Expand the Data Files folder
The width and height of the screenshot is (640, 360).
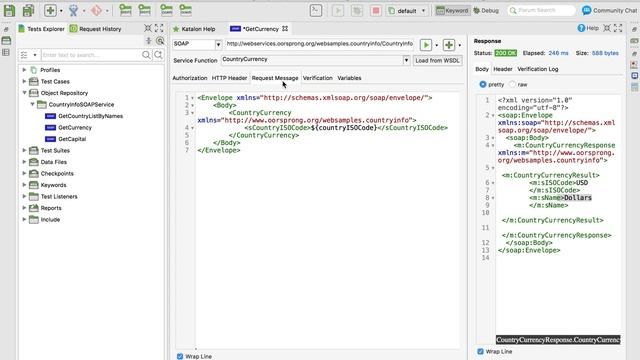click(x=24, y=162)
